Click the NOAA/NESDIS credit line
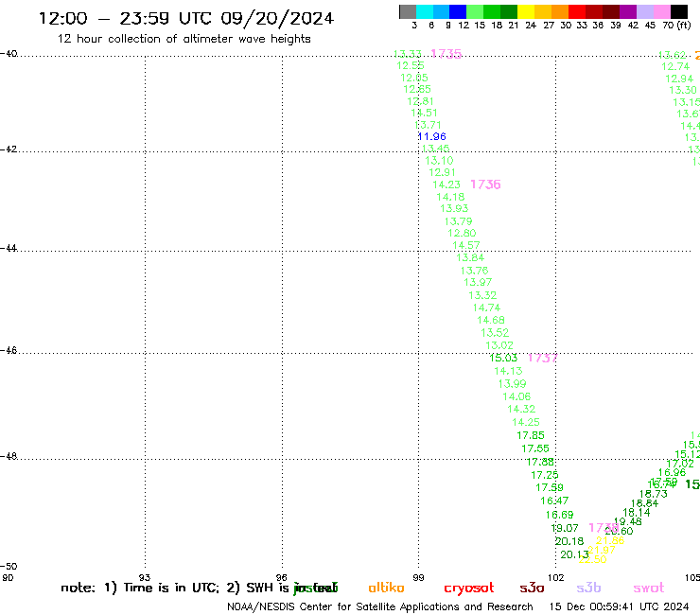Image resolution: width=700 pixels, height=615 pixels. [x=380, y=606]
